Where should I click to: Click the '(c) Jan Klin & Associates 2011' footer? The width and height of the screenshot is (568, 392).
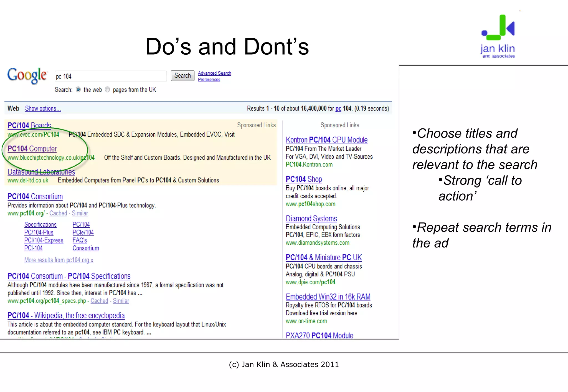click(284, 364)
